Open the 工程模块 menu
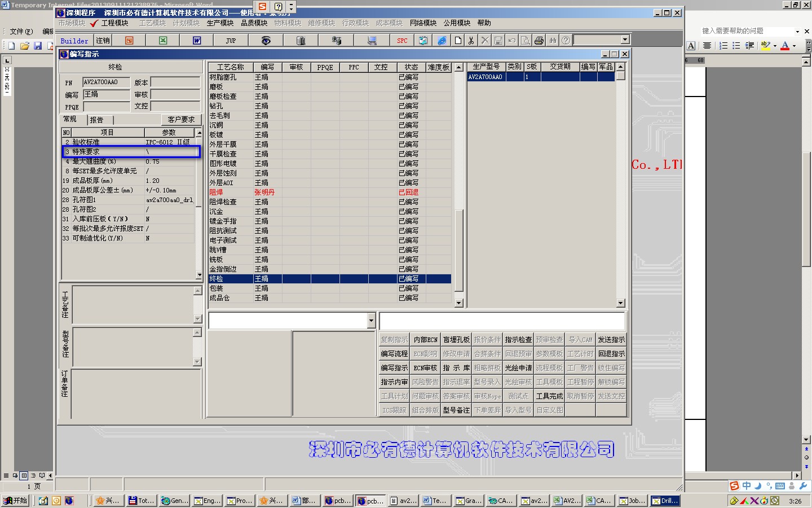Screen dimensions: 812x508 (115, 23)
